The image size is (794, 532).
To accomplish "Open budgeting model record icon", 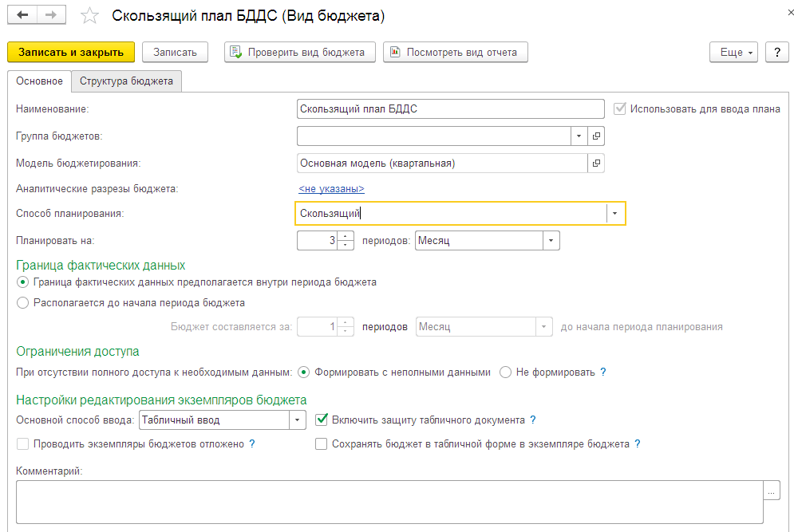I will point(596,164).
